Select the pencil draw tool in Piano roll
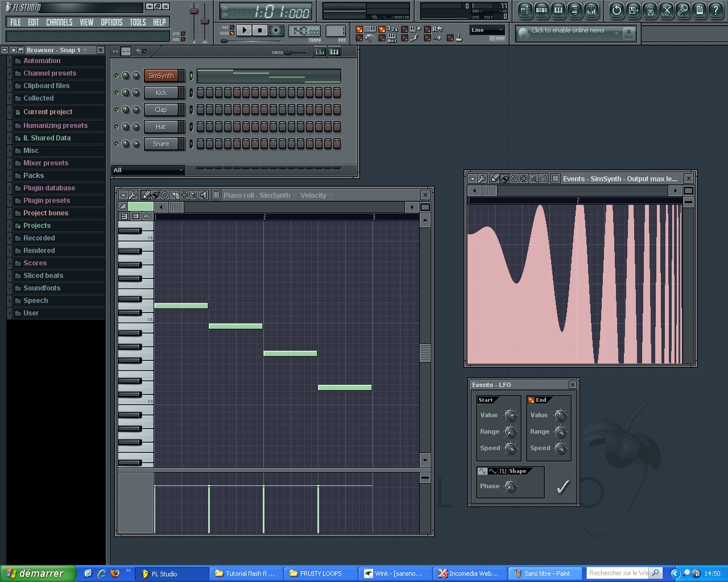The width and height of the screenshot is (728, 582). [146, 195]
